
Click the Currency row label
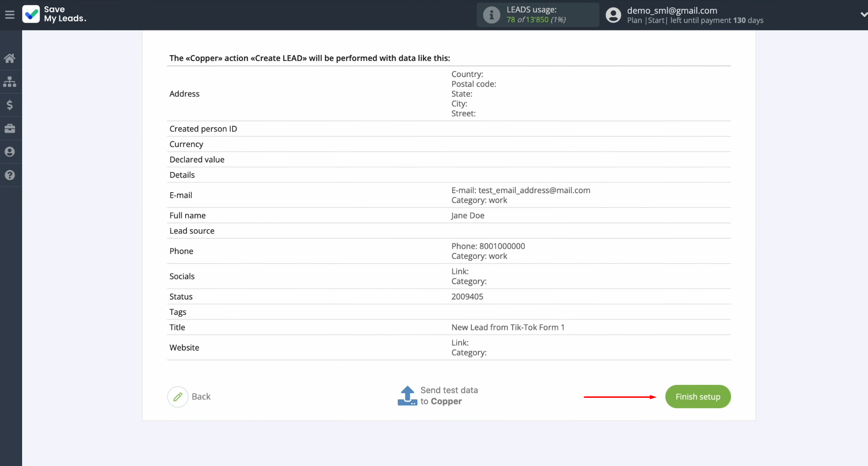186,144
